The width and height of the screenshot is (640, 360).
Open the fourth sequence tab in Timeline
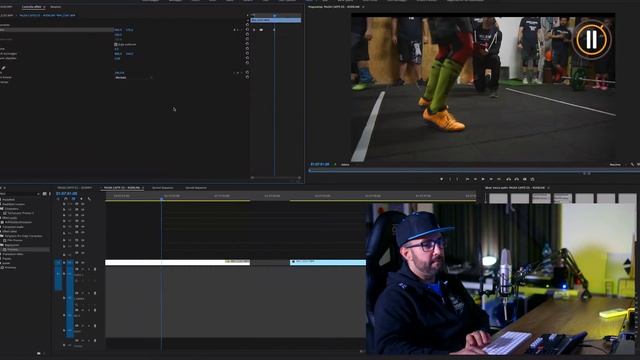coord(196,188)
